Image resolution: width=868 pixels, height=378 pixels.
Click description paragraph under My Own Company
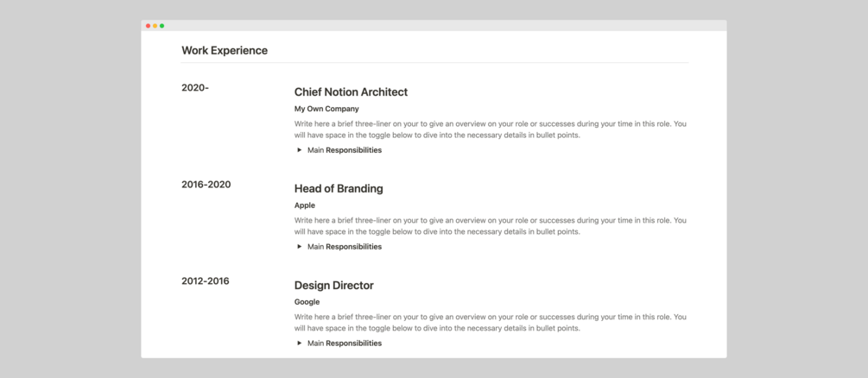490,129
